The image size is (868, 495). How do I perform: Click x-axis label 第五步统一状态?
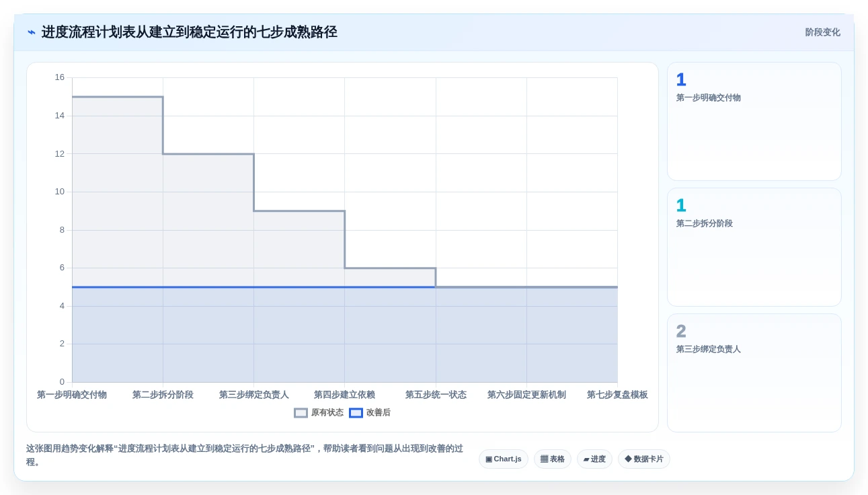click(x=436, y=395)
